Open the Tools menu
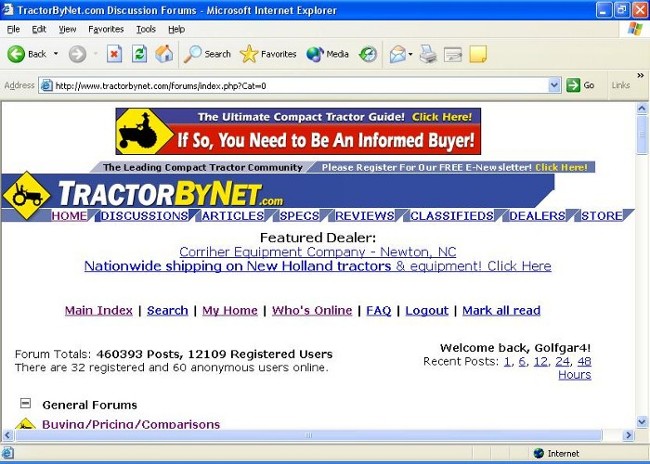This screenshot has width=650, height=464. pyautogui.click(x=146, y=29)
